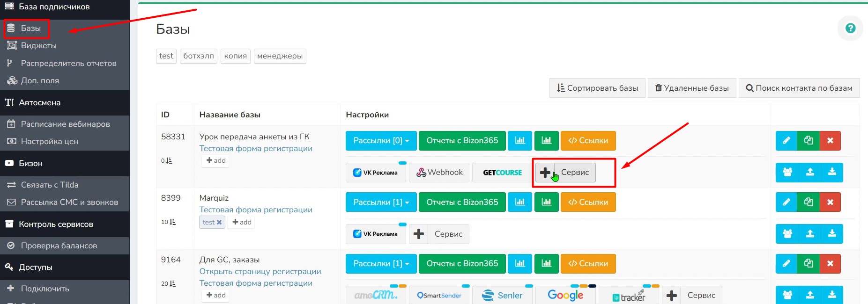Viewport: 868px width, 304px height.
Task: Open green chart icon in Marquiz row
Action: coord(546,202)
